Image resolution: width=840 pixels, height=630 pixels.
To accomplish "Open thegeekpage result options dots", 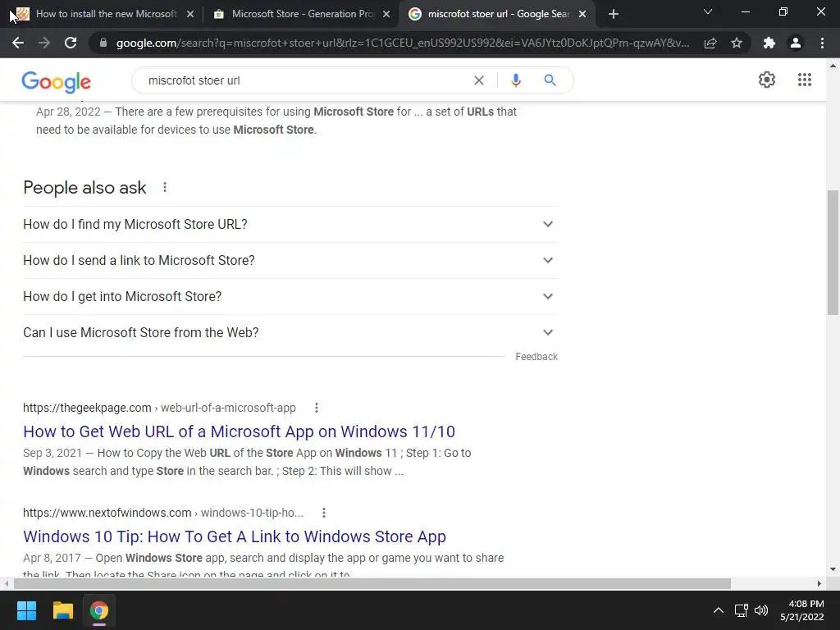I will [317, 408].
